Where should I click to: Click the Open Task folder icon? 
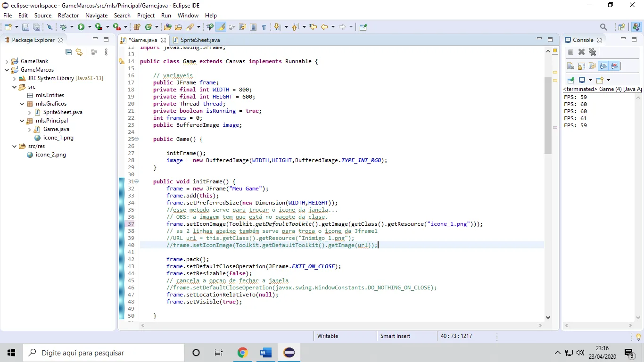[x=178, y=27]
